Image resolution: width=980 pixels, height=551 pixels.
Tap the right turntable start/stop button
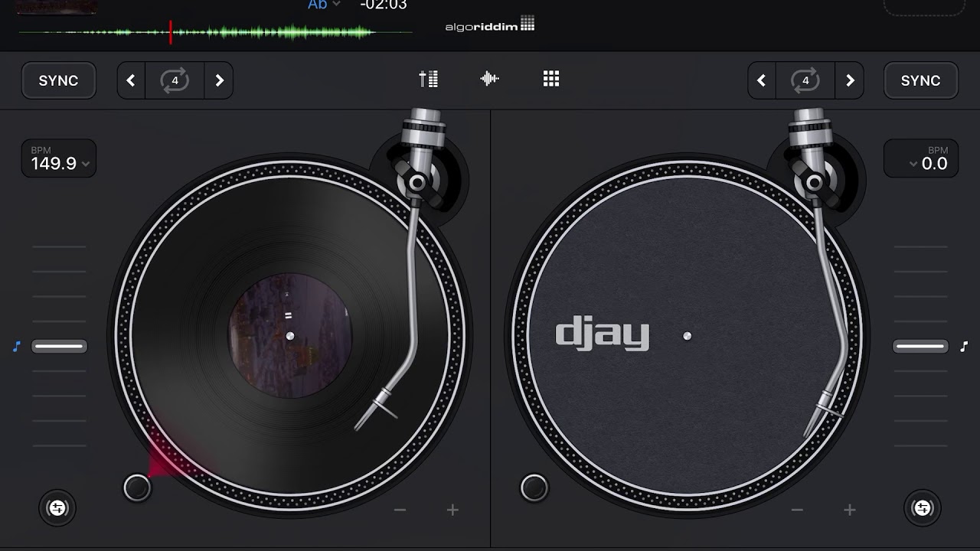point(534,487)
